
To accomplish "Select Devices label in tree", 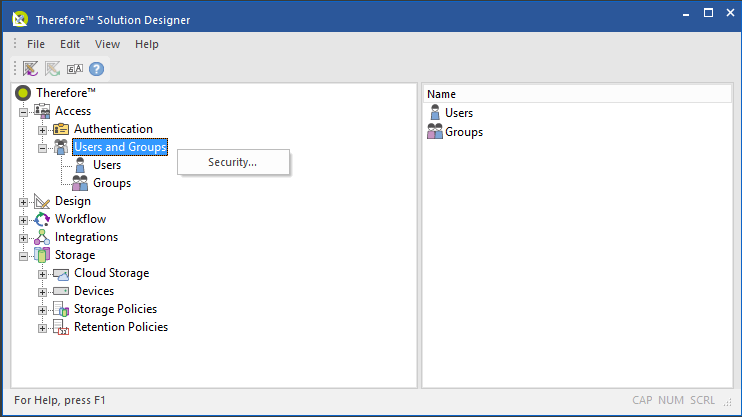I will click(94, 291).
